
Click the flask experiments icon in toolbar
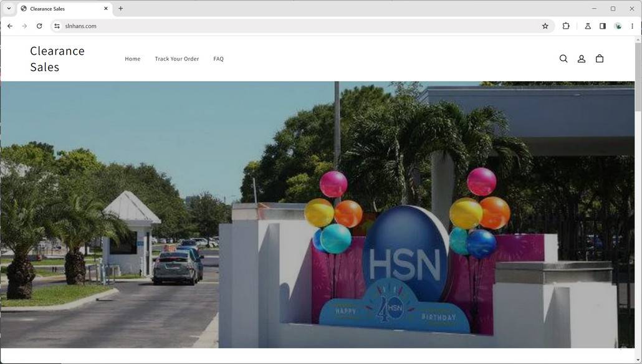point(587,26)
